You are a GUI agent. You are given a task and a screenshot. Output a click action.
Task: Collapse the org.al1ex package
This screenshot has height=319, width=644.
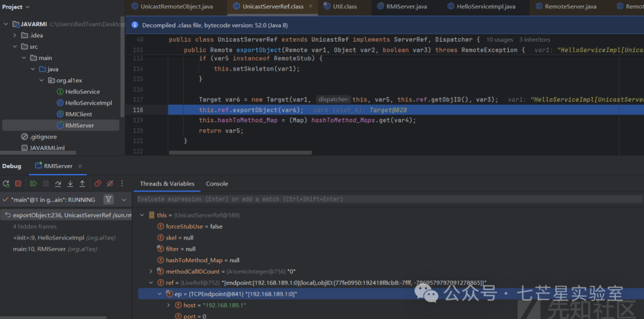coord(42,80)
